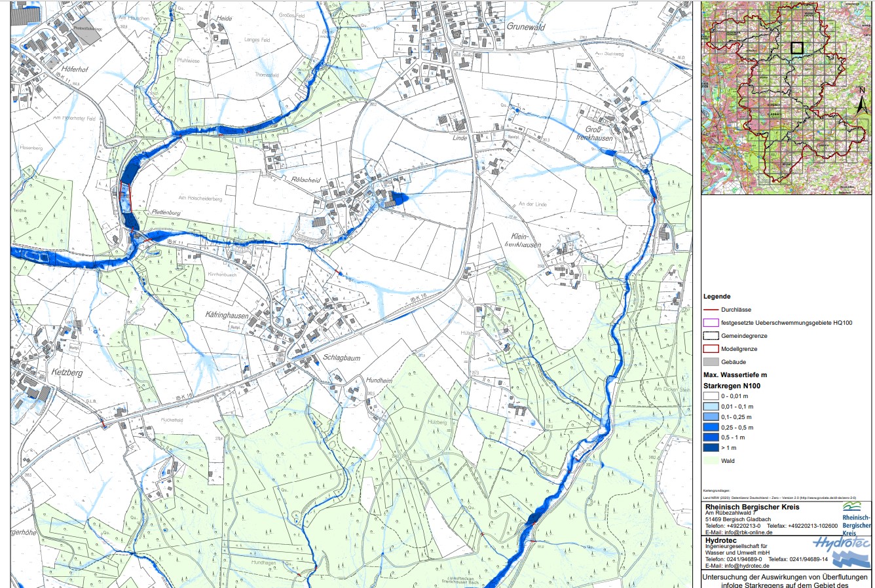Click the '> 1 m' dark blue swatch

(710, 448)
